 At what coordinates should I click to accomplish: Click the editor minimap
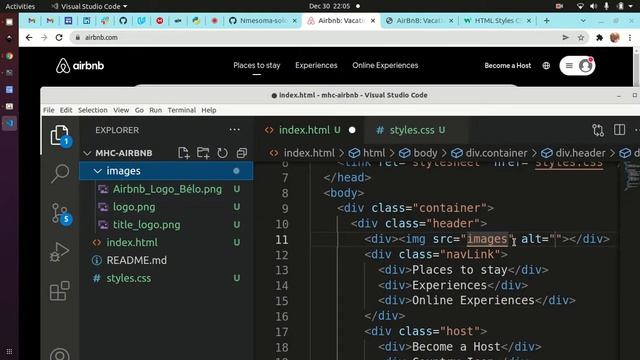632,177
